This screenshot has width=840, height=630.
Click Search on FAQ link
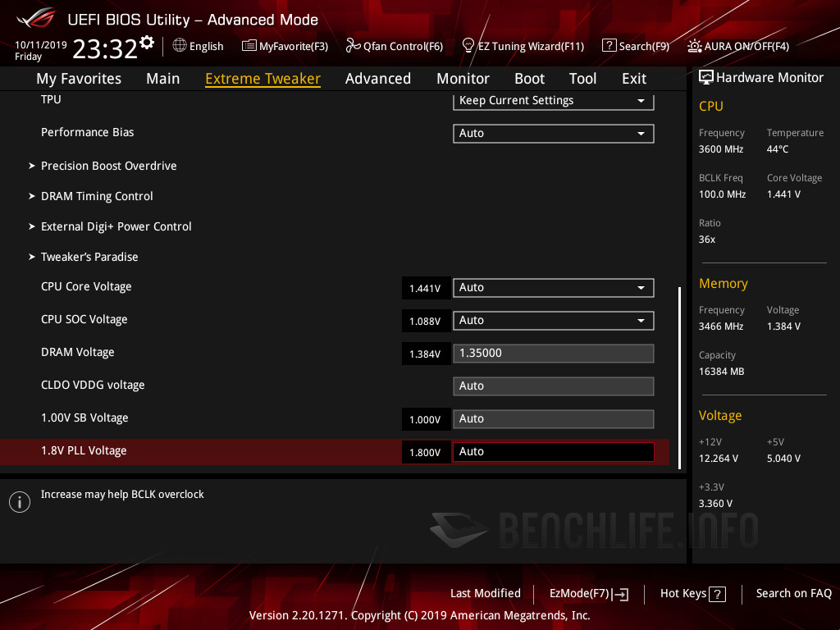(794, 594)
